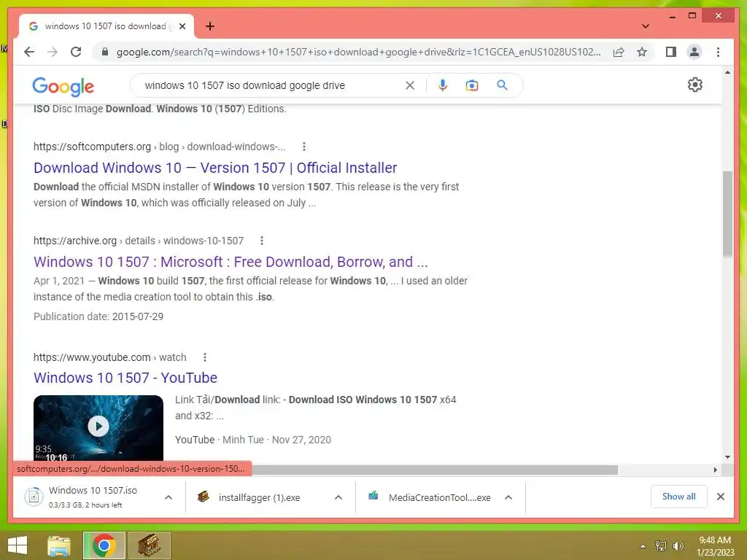Expand options for installfagger (1).exe
Screen dimensions: 747x560
click(x=338, y=497)
